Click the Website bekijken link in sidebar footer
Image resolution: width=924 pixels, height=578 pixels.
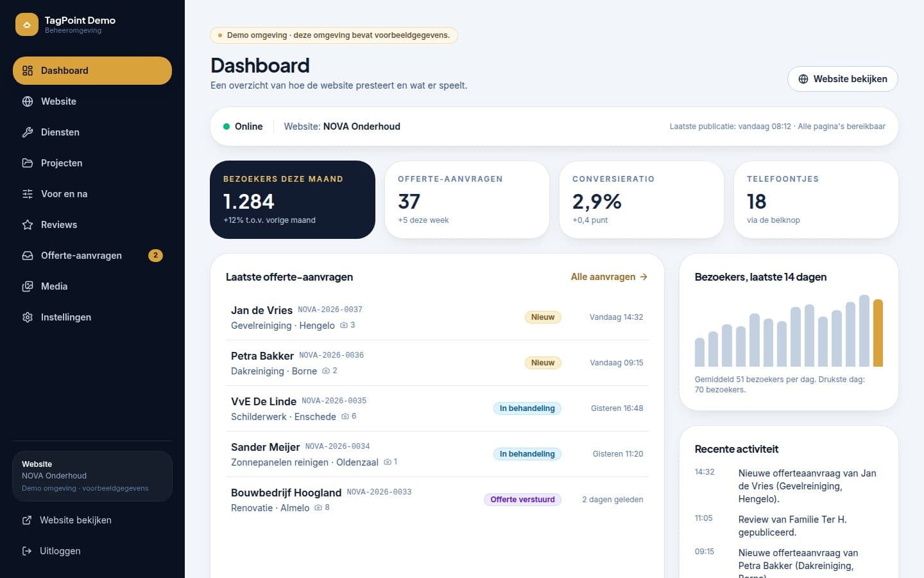[x=92, y=520]
